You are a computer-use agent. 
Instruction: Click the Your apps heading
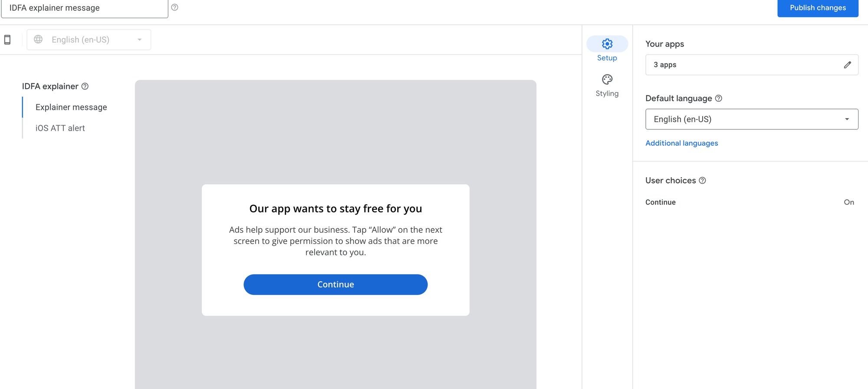(x=664, y=44)
